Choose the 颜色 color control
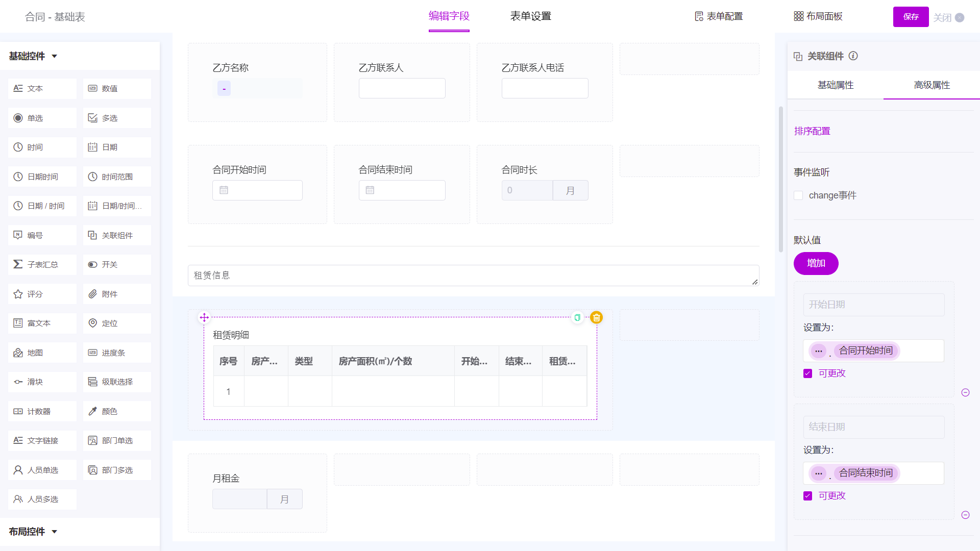This screenshot has height=551, width=980. coord(117,411)
